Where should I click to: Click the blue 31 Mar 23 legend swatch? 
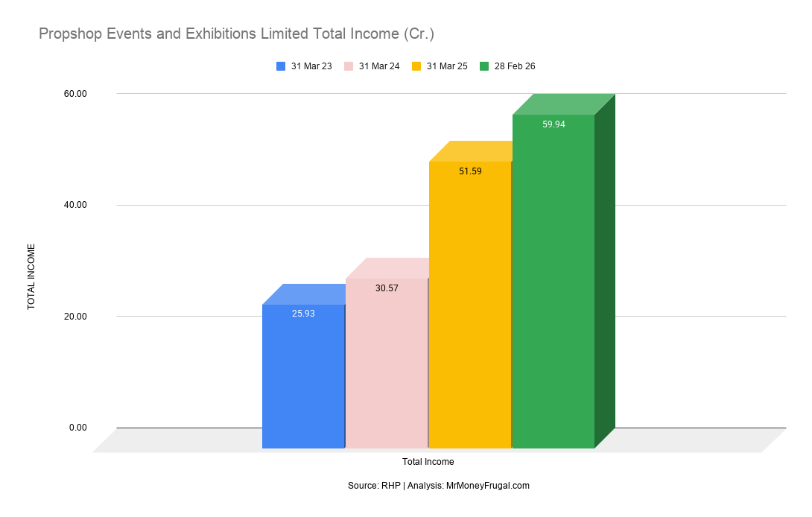[x=281, y=66]
